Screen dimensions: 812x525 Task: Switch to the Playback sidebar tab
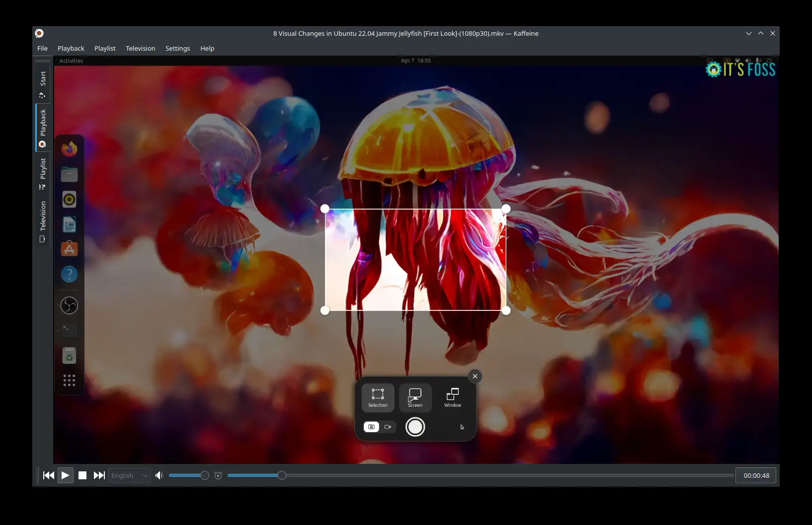(43, 127)
